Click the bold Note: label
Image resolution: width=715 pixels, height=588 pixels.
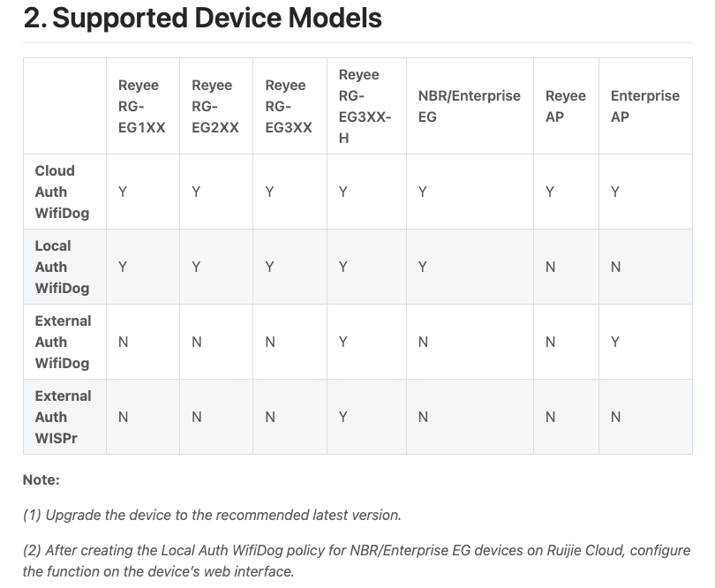[41, 480]
